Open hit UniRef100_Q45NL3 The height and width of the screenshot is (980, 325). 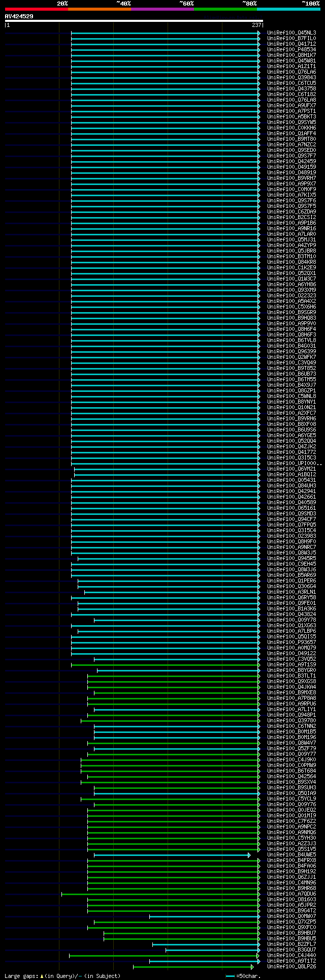(291, 33)
